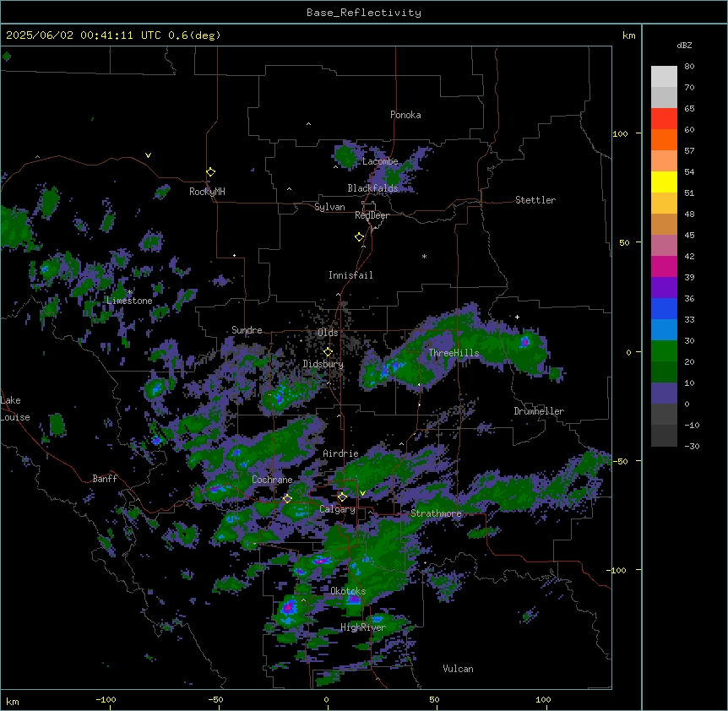
Task: Click the Okotoks city label
Action: pos(348,591)
